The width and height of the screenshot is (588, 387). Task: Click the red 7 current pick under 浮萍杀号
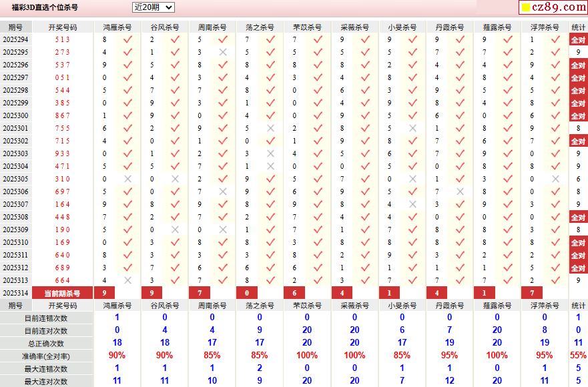tap(532, 293)
